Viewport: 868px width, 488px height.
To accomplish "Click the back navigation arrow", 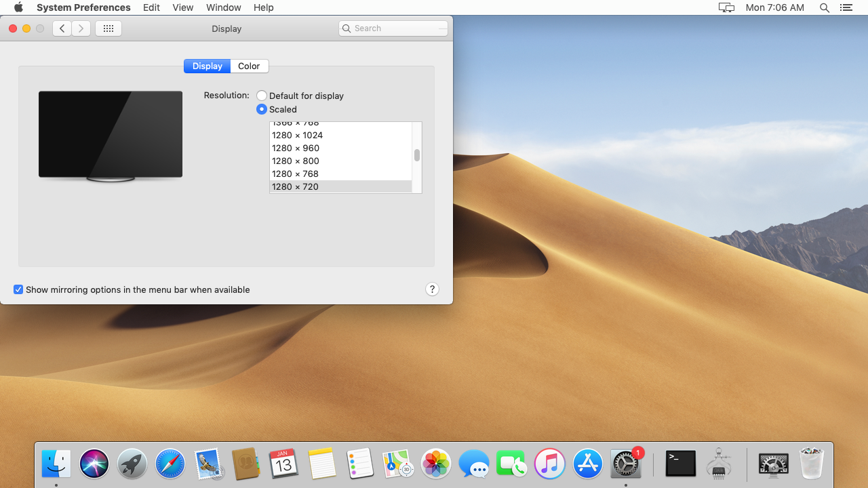I will click(x=62, y=28).
